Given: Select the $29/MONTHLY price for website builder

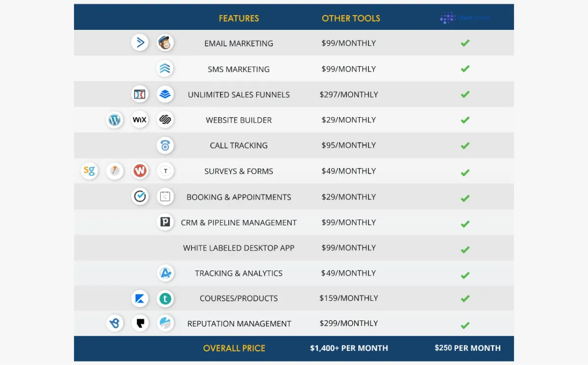Looking at the screenshot, I should pos(349,120).
